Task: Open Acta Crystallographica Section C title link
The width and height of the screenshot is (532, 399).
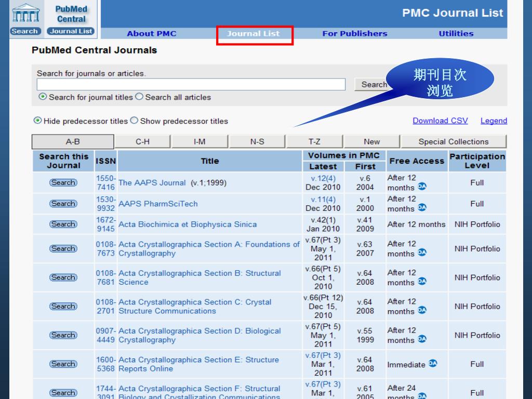Action: click(195, 307)
